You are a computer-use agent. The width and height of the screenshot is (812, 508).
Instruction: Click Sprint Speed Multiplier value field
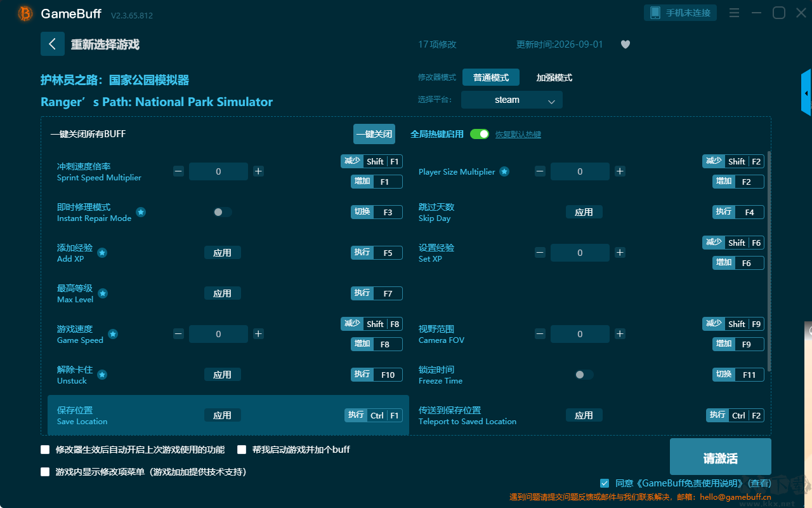tap(218, 171)
